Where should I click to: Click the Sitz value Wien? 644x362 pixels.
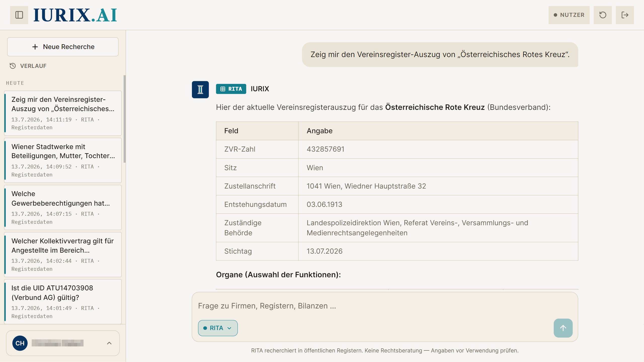tap(315, 168)
